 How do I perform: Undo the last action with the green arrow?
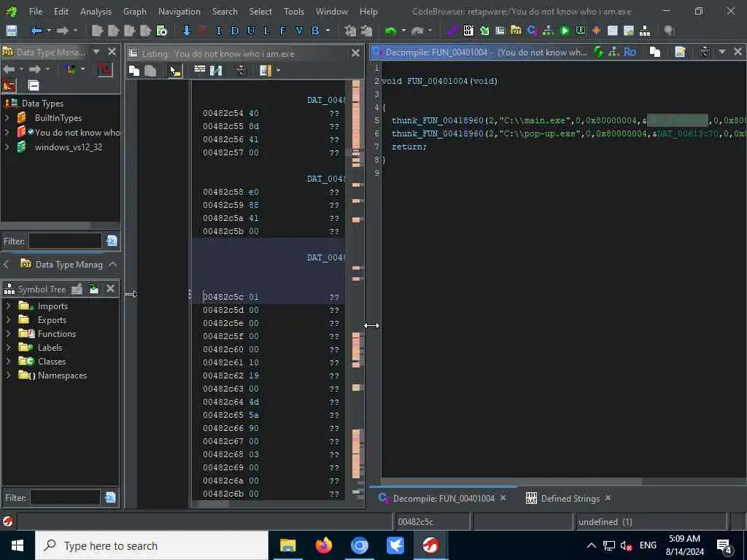coord(391,31)
